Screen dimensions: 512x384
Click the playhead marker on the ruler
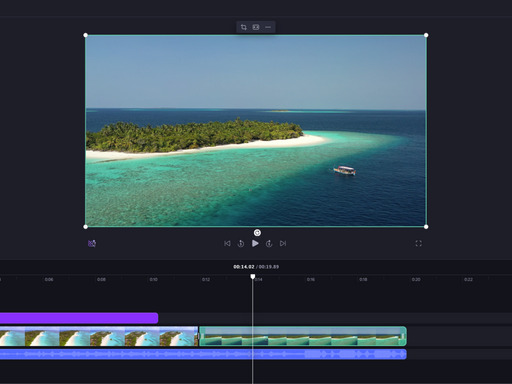tap(253, 277)
